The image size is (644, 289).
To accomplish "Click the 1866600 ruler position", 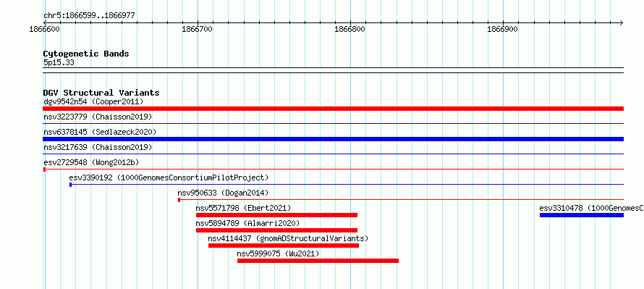I will pos(44,29).
